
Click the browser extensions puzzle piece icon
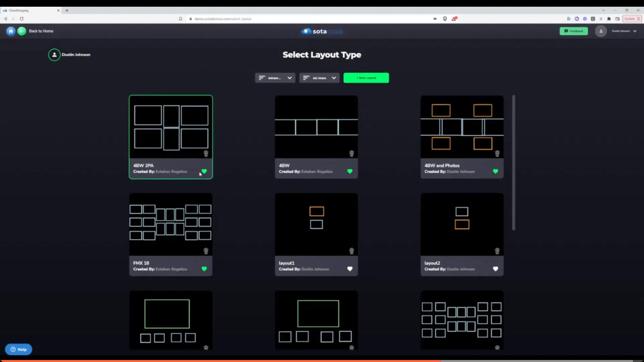point(609,19)
